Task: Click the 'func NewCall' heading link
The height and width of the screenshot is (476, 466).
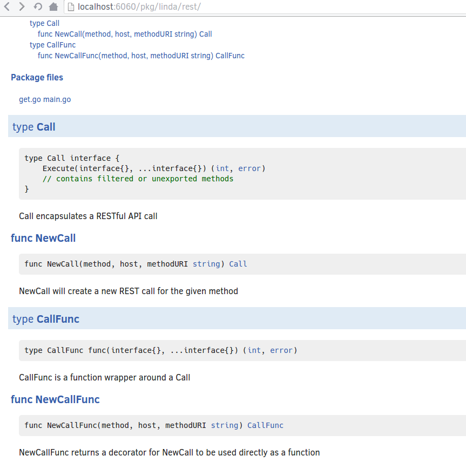Action: tap(43, 238)
